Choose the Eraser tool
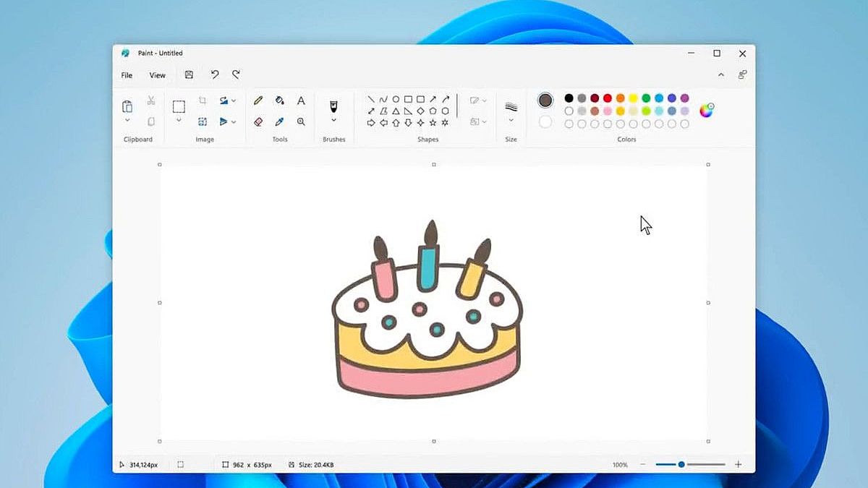This screenshot has height=488, width=868. (x=258, y=121)
